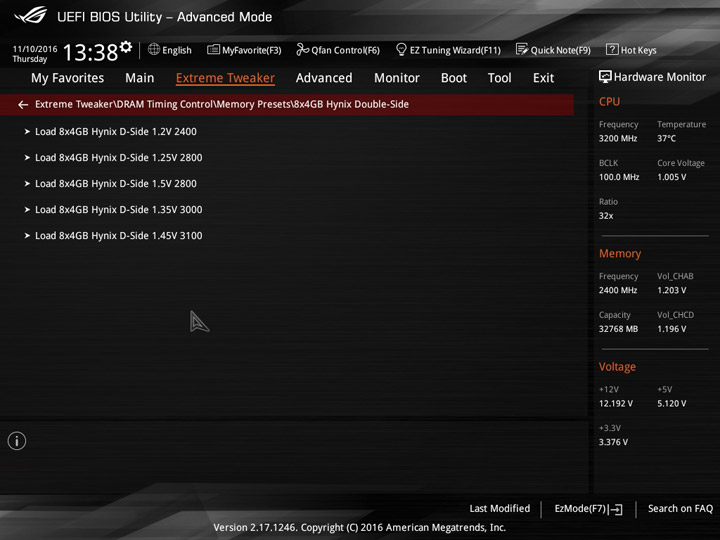Screen dimensions: 720x540
Task: Click the CPU section heading
Action: [609, 101]
